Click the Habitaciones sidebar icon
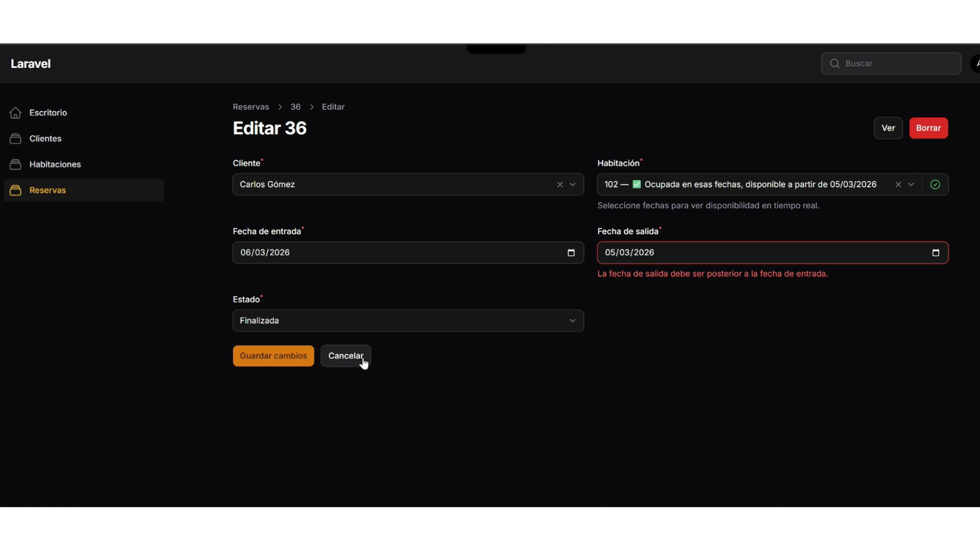 [15, 164]
